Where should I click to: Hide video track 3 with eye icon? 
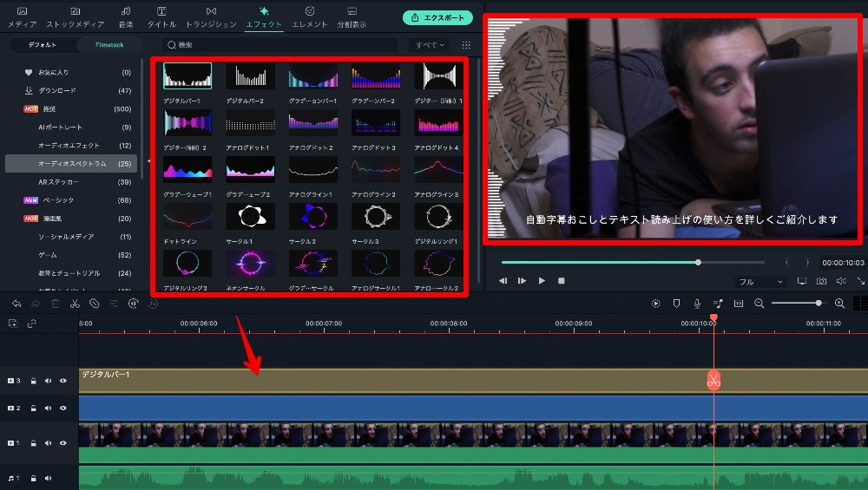(x=63, y=381)
